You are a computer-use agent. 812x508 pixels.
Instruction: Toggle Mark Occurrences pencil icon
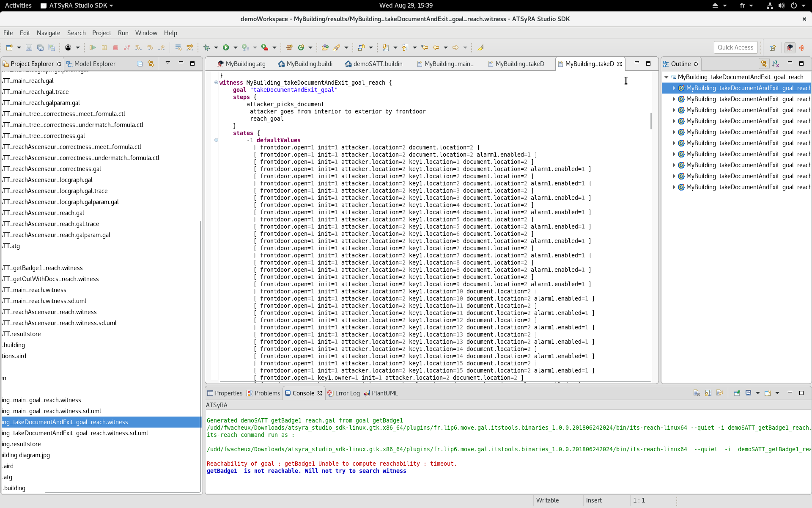tap(480, 48)
